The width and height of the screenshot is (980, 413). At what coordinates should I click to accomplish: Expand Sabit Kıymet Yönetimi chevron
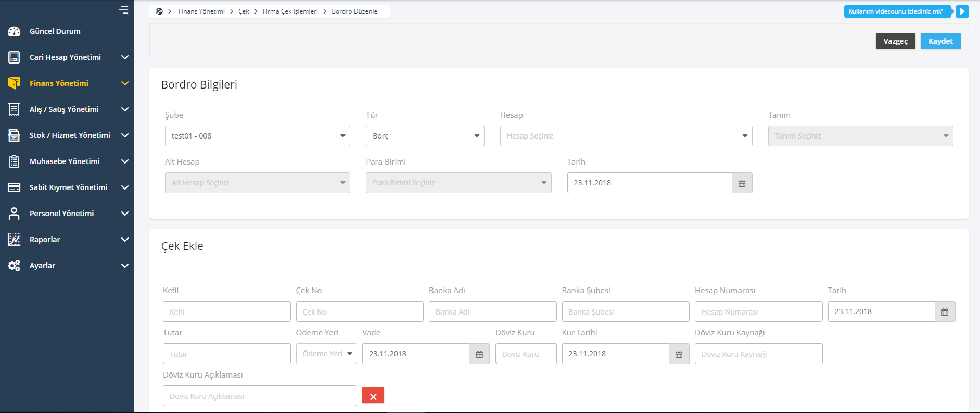point(125,187)
